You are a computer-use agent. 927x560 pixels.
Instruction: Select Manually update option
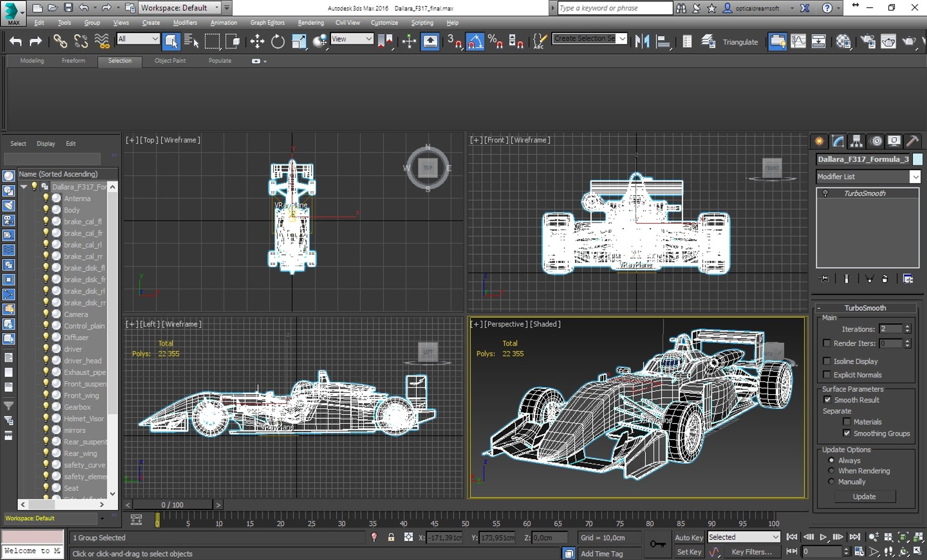point(832,482)
